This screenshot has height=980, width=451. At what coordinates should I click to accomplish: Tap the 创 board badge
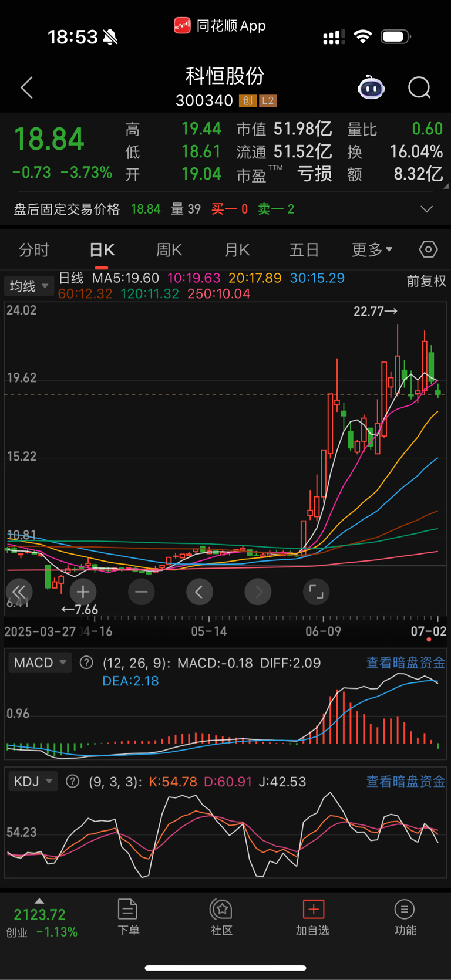pyautogui.click(x=247, y=101)
